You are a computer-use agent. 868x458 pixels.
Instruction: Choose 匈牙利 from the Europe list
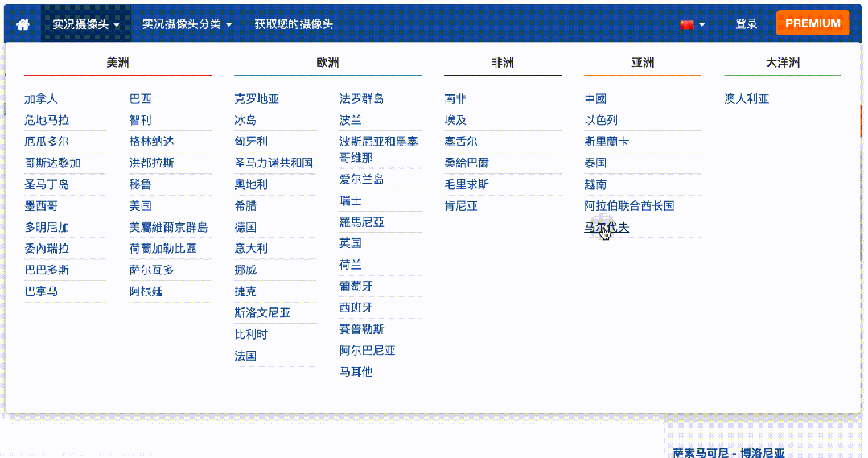[251, 141]
